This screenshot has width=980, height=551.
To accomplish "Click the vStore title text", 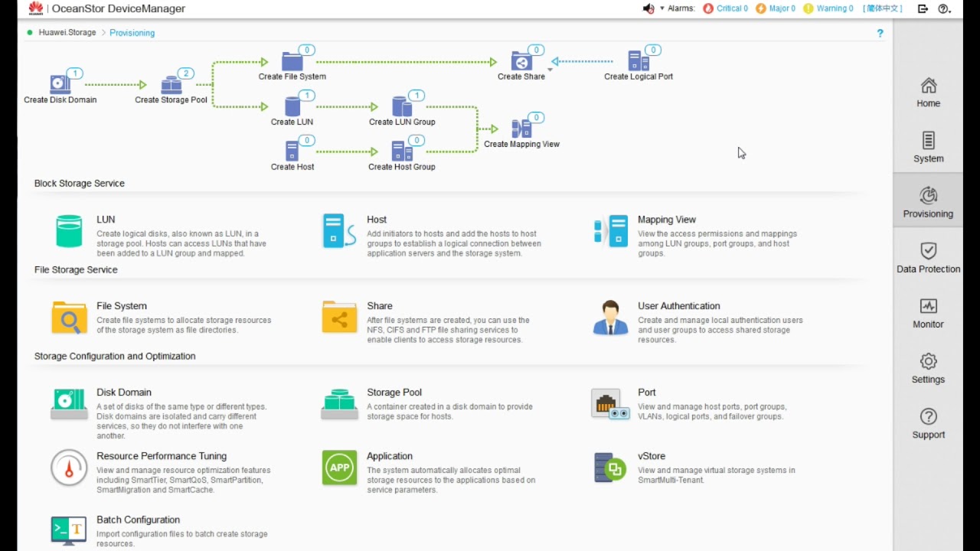I will tap(652, 456).
